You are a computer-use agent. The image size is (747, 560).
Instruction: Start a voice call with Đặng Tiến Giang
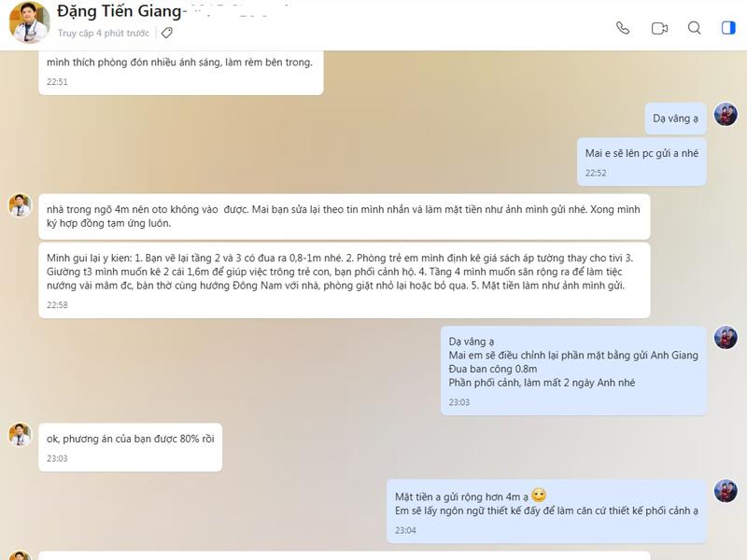point(623,28)
